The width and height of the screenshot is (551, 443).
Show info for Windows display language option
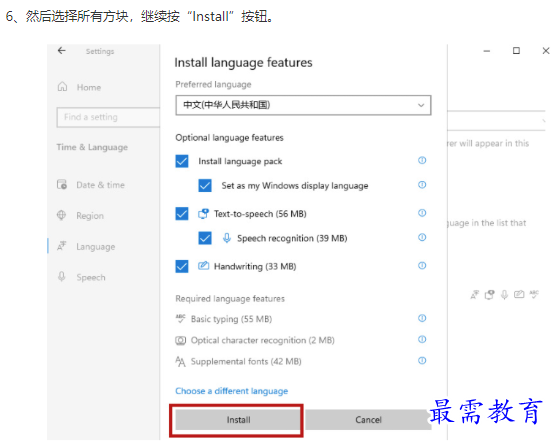tap(422, 184)
